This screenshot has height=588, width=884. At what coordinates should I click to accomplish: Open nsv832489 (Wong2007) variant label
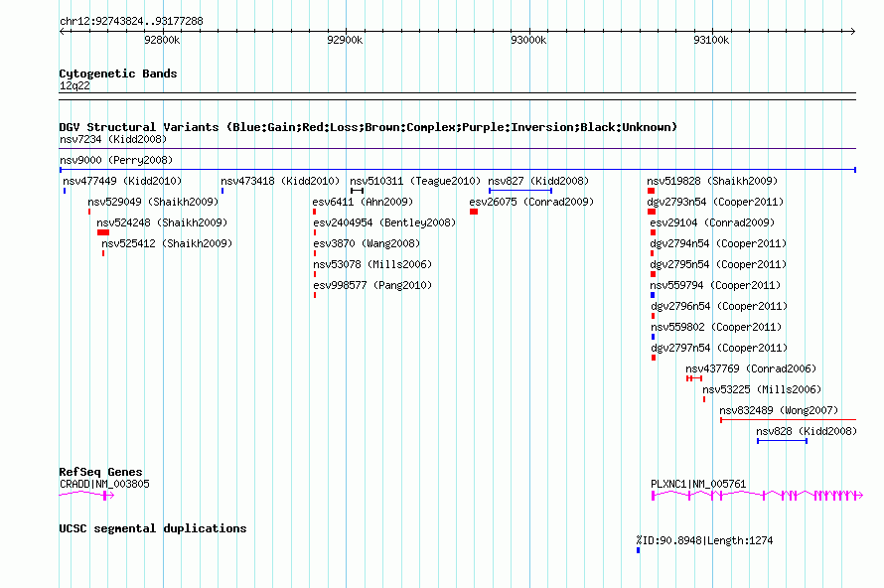pos(779,410)
